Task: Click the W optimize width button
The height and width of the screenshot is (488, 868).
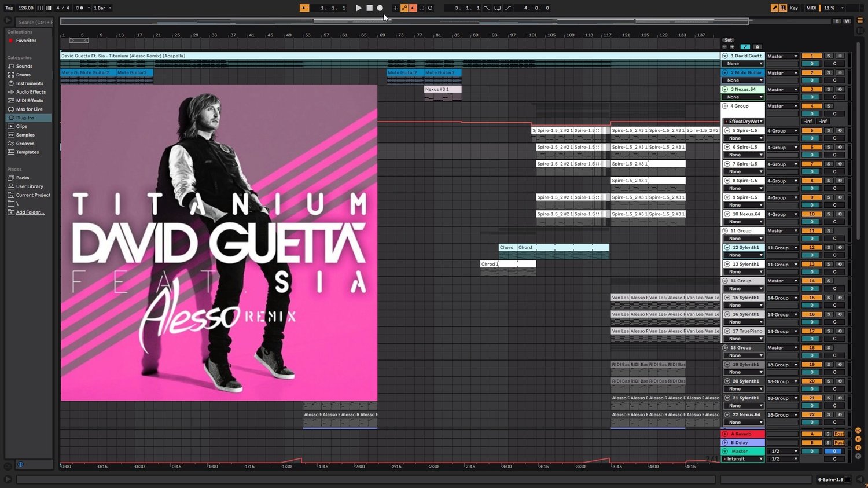Action: pyautogui.click(x=847, y=21)
